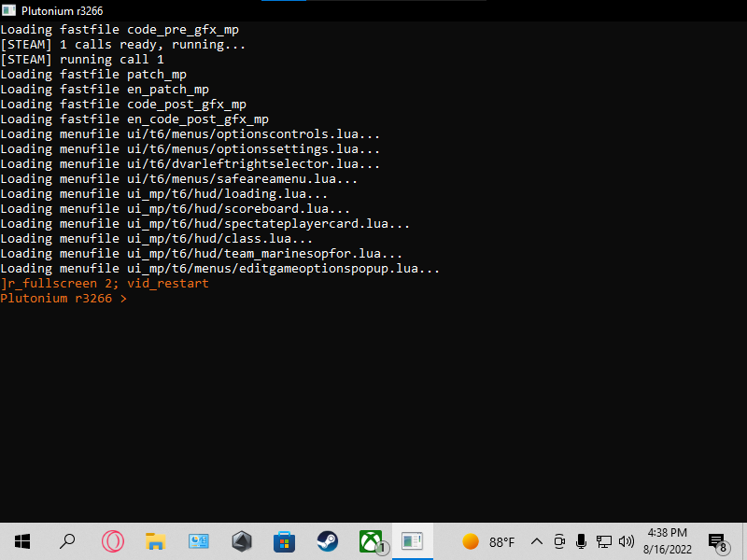Open clock showing 4:38 PM
The image size is (747, 560).
coord(667,533)
